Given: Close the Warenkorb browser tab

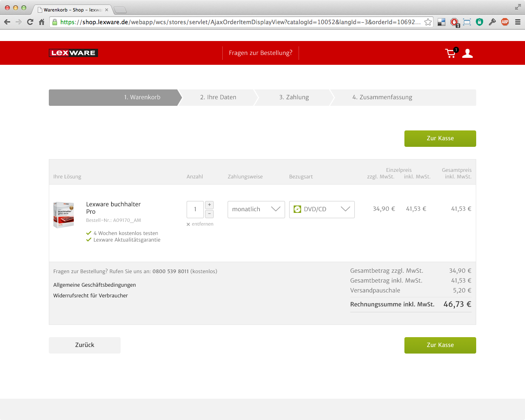Looking at the screenshot, I should tap(107, 10).
